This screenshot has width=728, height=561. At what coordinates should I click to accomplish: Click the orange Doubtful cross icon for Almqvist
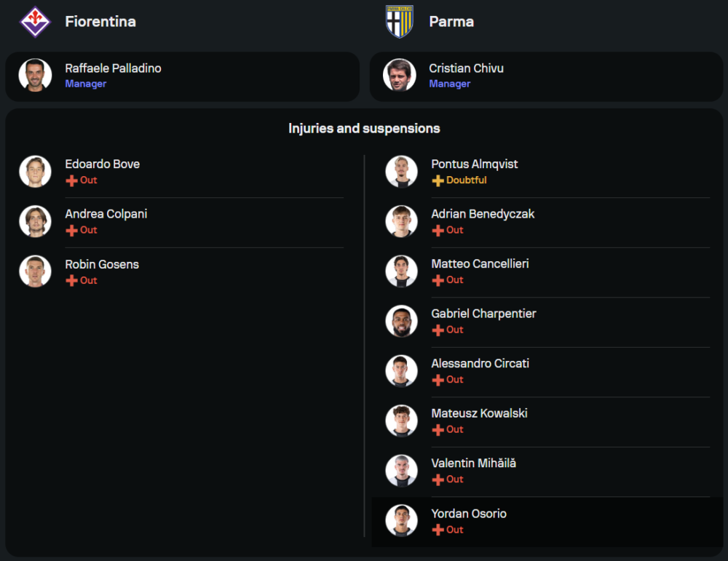tap(438, 180)
